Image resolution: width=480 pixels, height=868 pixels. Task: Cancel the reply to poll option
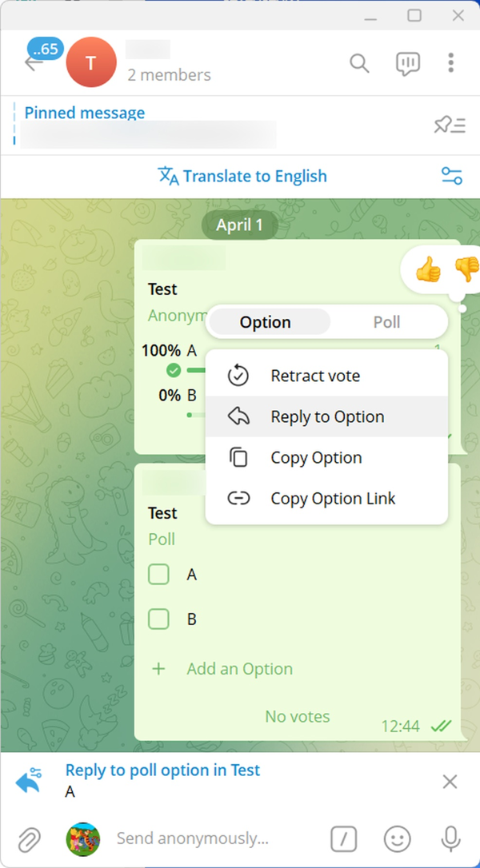(x=450, y=782)
